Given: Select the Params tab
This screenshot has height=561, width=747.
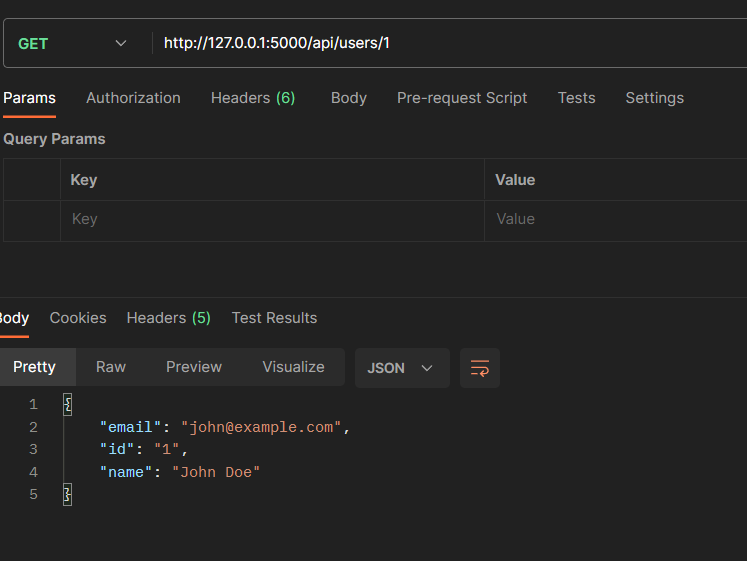Looking at the screenshot, I should tap(29, 98).
